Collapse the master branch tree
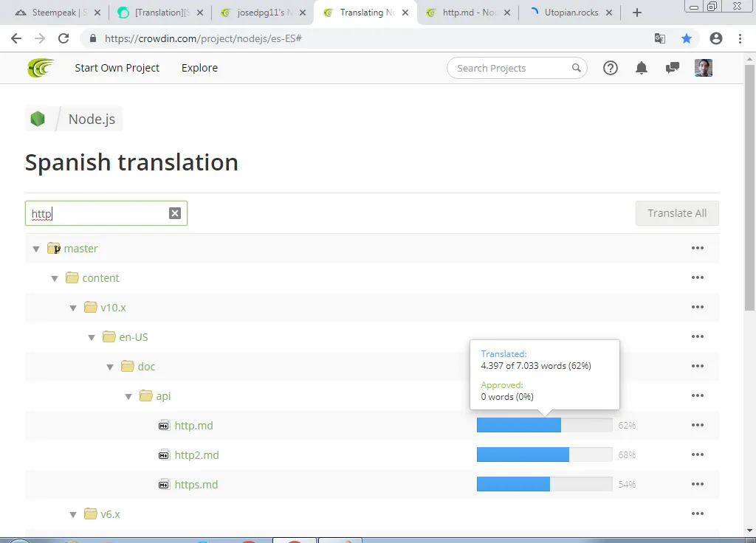The image size is (756, 543). click(x=36, y=249)
